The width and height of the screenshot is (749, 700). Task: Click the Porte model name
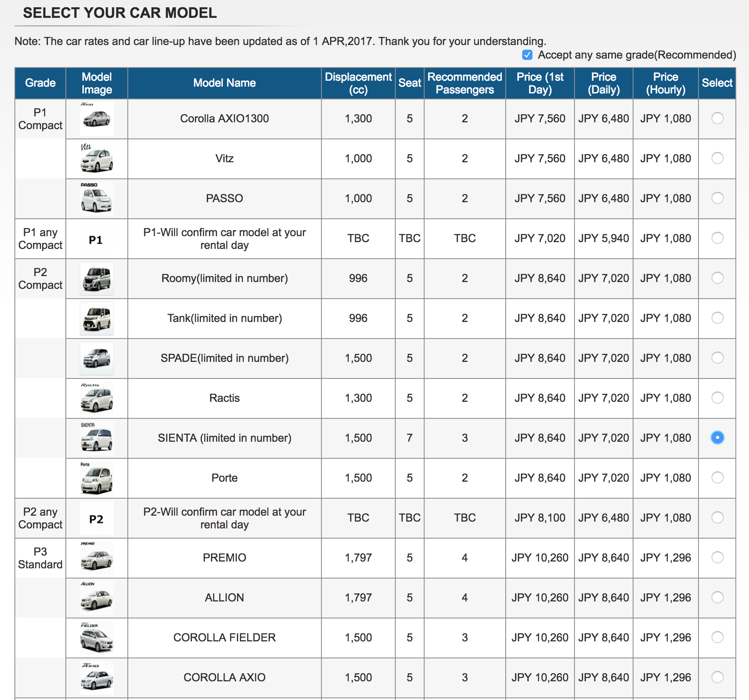tap(225, 478)
